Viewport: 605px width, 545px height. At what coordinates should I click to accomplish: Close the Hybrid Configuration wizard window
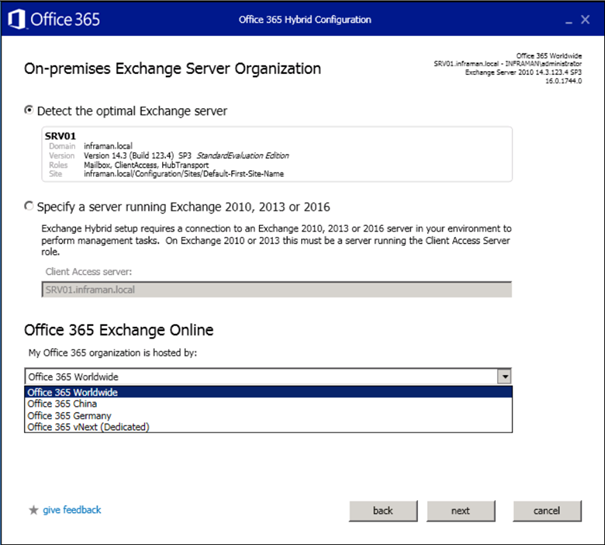(584, 19)
